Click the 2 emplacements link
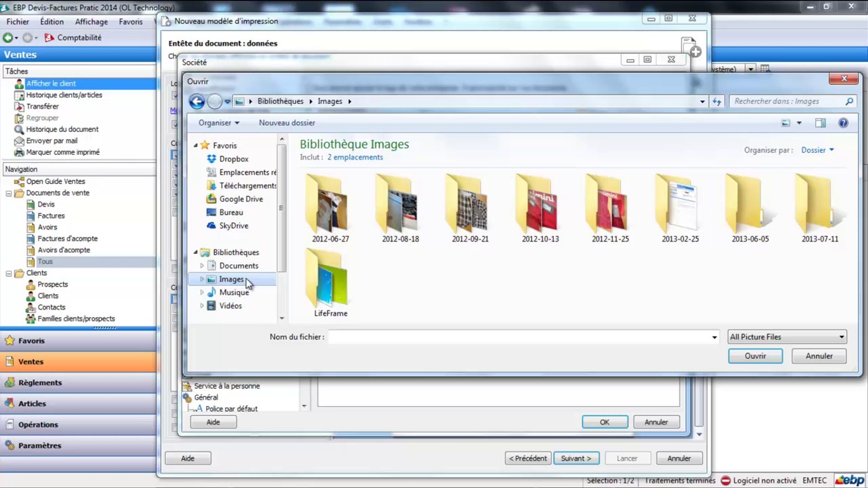 [355, 157]
